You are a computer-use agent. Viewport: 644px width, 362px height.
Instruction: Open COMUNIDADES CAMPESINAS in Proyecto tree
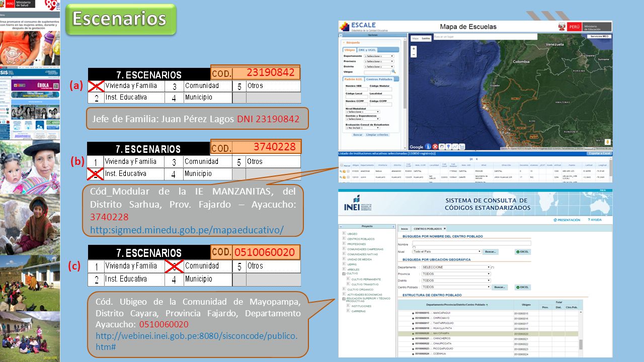coord(365,249)
